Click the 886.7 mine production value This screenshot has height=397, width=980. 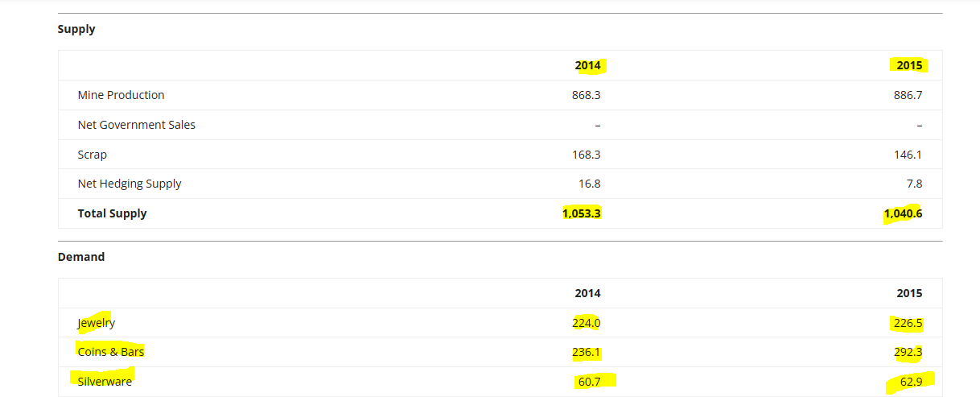pos(908,95)
